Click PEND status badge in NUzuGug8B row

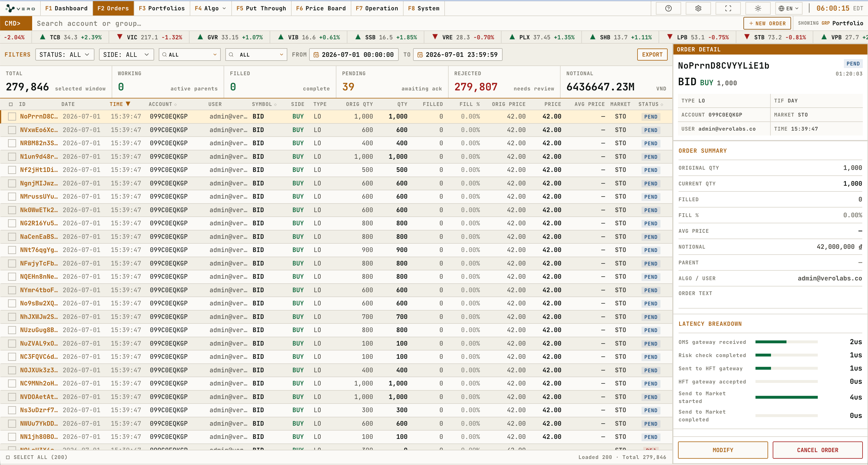pyautogui.click(x=651, y=330)
